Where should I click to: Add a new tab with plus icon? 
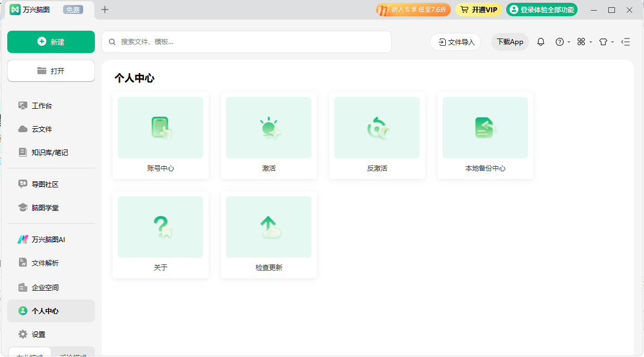point(105,9)
